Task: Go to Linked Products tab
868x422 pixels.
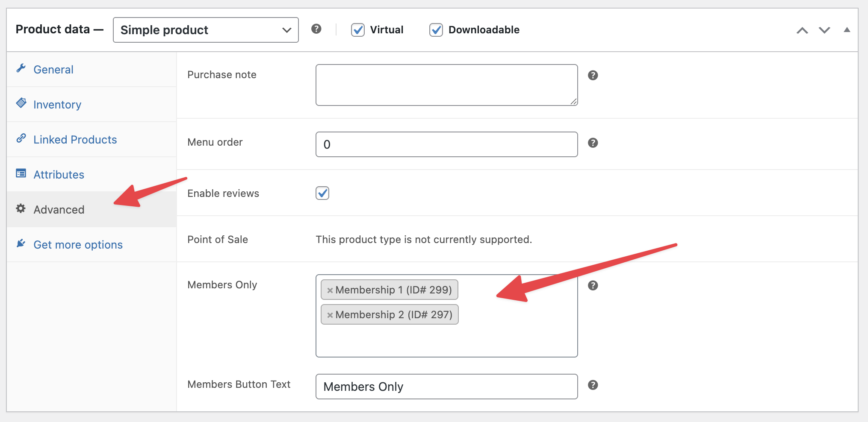Action: [x=75, y=140]
